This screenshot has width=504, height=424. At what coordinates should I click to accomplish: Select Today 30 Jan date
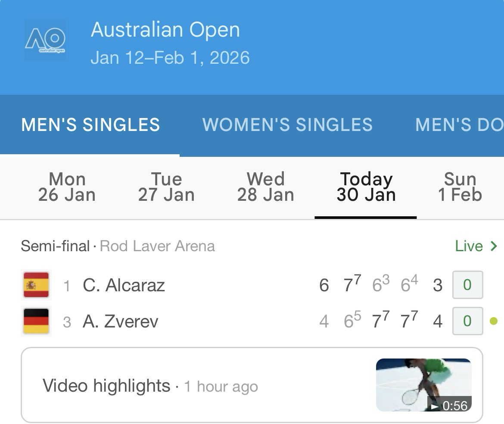pos(366,187)
